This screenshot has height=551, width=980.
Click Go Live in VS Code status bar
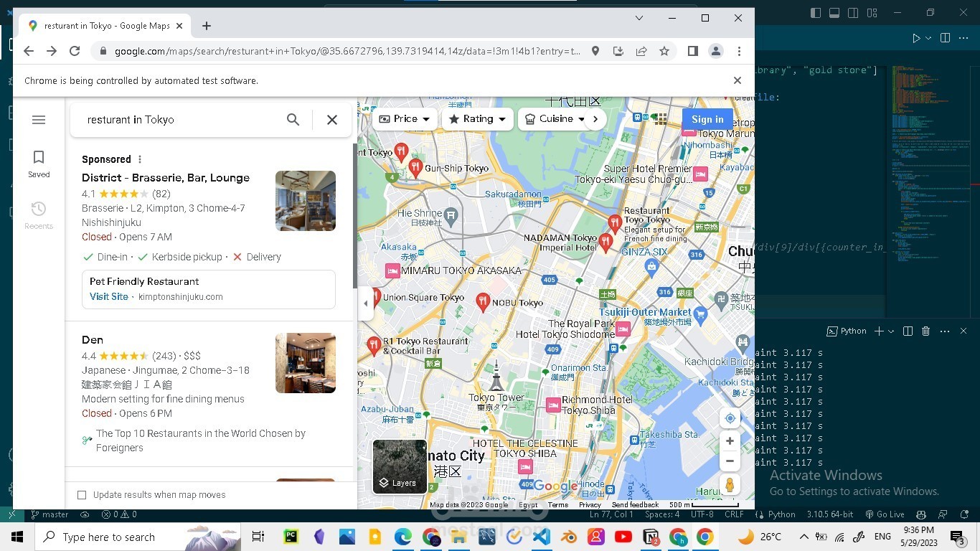point(885,514)
